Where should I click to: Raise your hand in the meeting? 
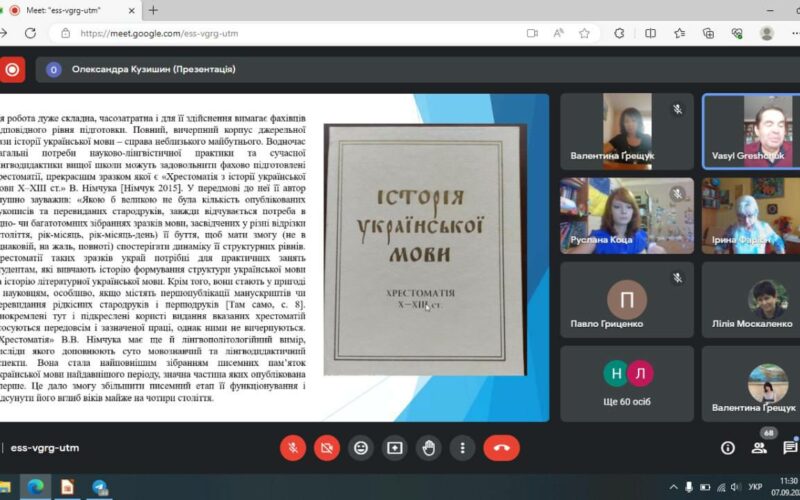(x=429, y=448)
